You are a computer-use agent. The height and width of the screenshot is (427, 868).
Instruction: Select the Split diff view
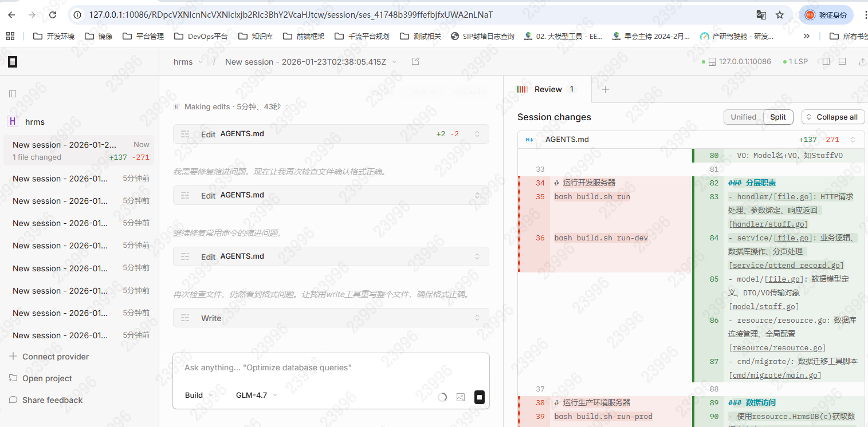[778, 117]
